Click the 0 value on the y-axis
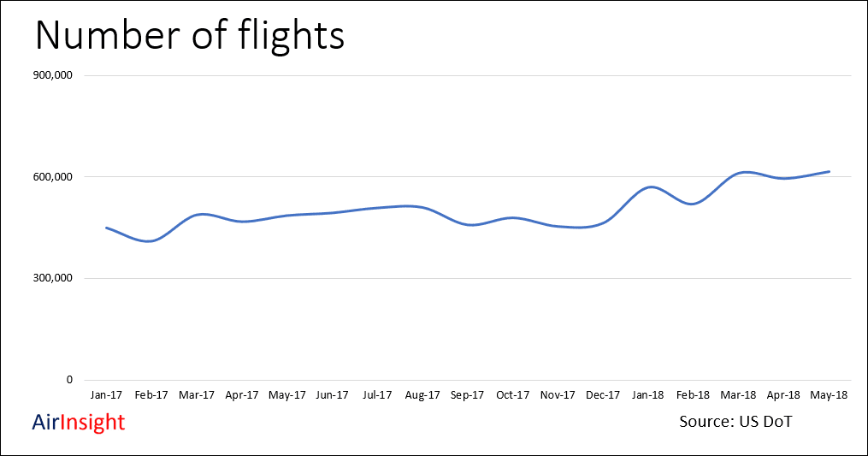The width and height of the screenshot is (868, 456). [69, 381]
